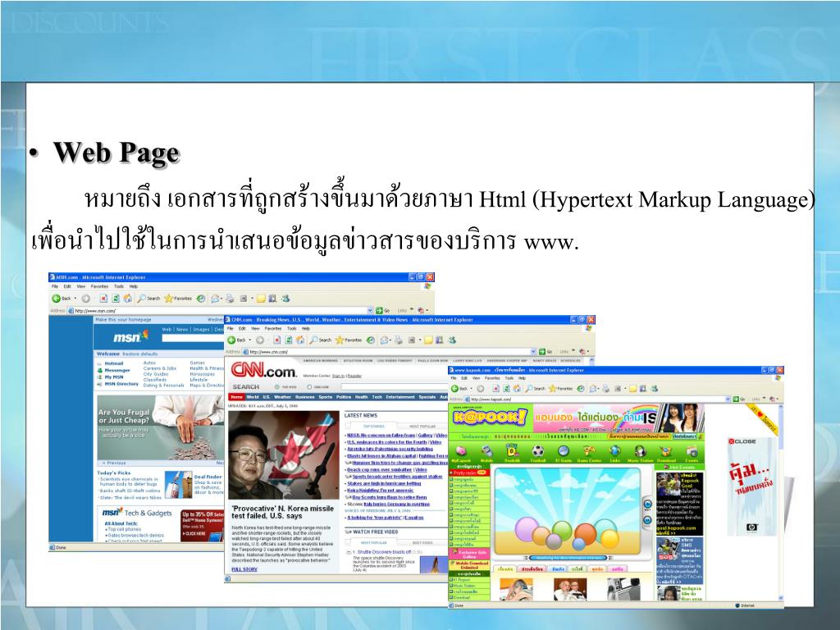Select Home tab on CNN navigation bar
This screenshot has height=630, width=840.
pyautogui.click(x=237, y=397)
